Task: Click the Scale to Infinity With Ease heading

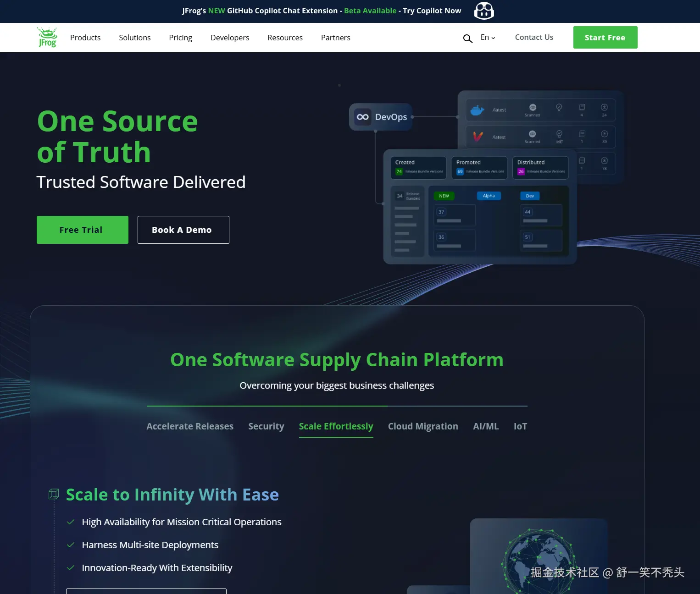Action: 172,495
